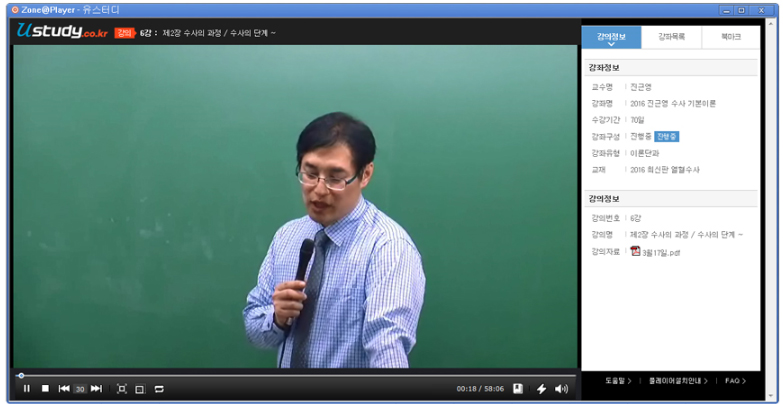
Task: Mute the player volume
Action: tap(561, 388)
